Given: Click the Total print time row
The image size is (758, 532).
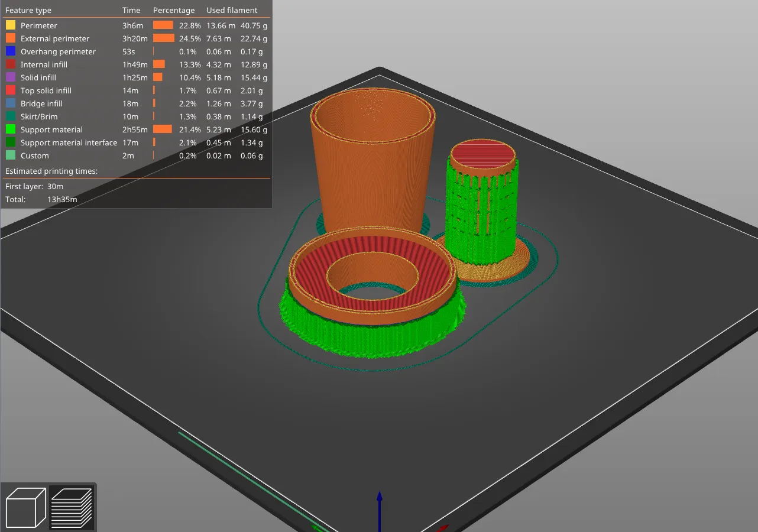Looking at the screenshot, I should [41, 199].
